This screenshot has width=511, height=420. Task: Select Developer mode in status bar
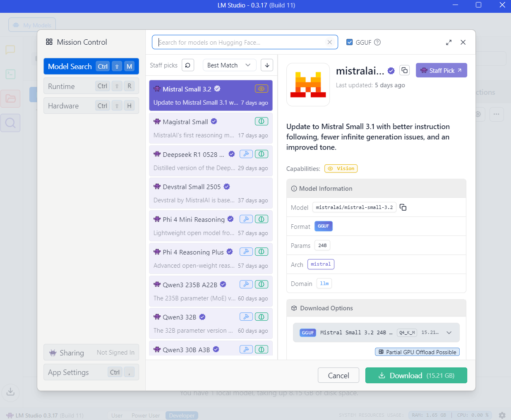182,415
